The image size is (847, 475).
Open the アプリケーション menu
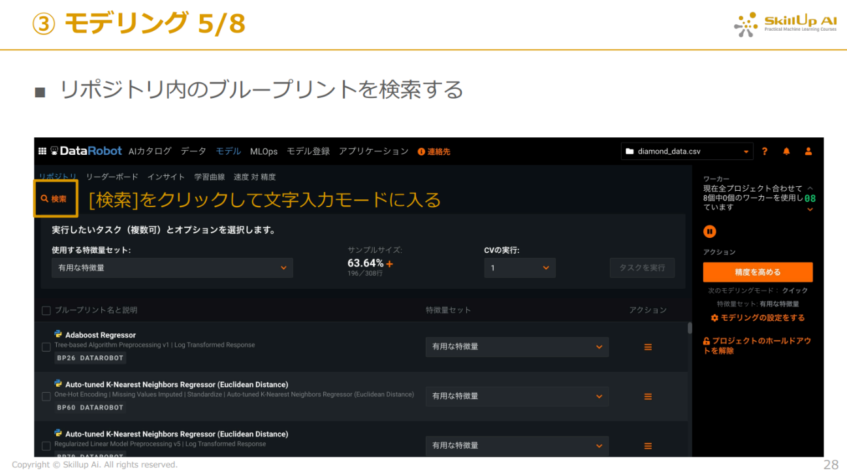[x=374, y=151]
